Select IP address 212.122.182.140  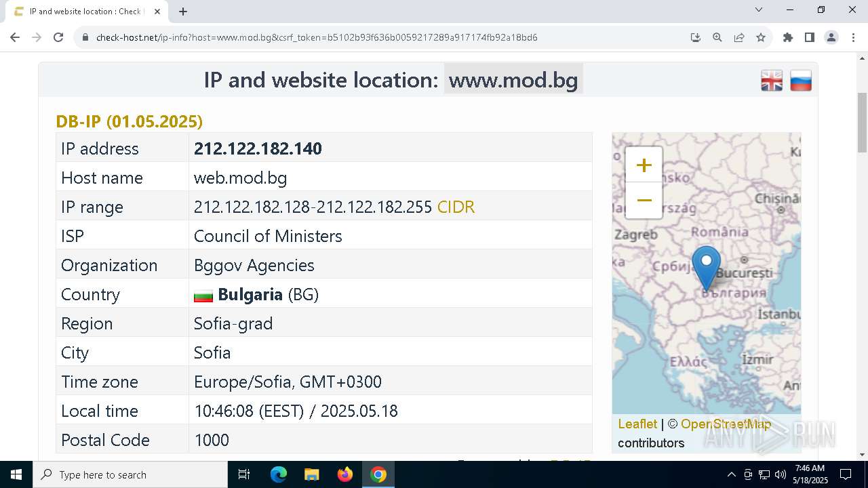click(258, 148)
